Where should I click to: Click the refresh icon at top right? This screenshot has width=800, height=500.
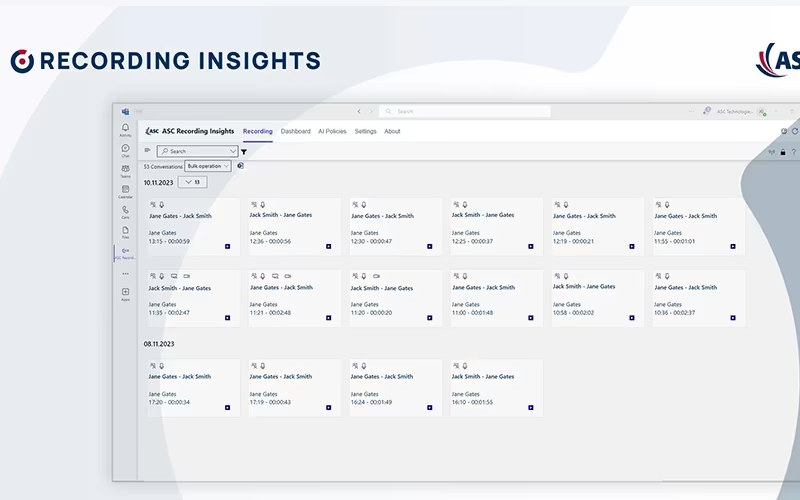[x=794, y=131]
